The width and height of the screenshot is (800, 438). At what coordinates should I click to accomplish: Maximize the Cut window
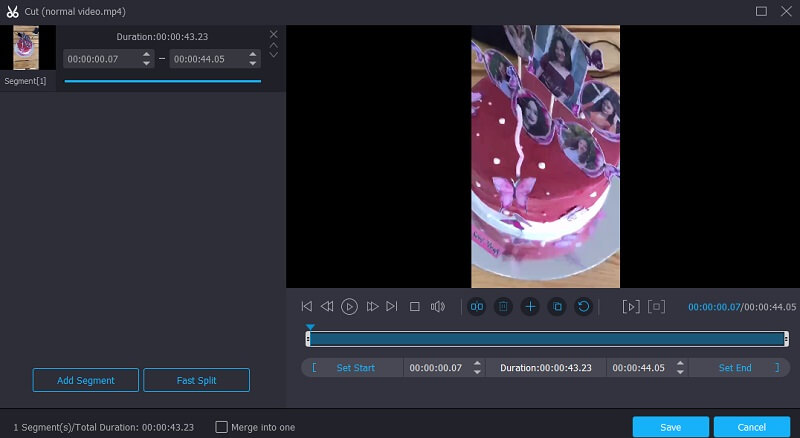(761, 11)
